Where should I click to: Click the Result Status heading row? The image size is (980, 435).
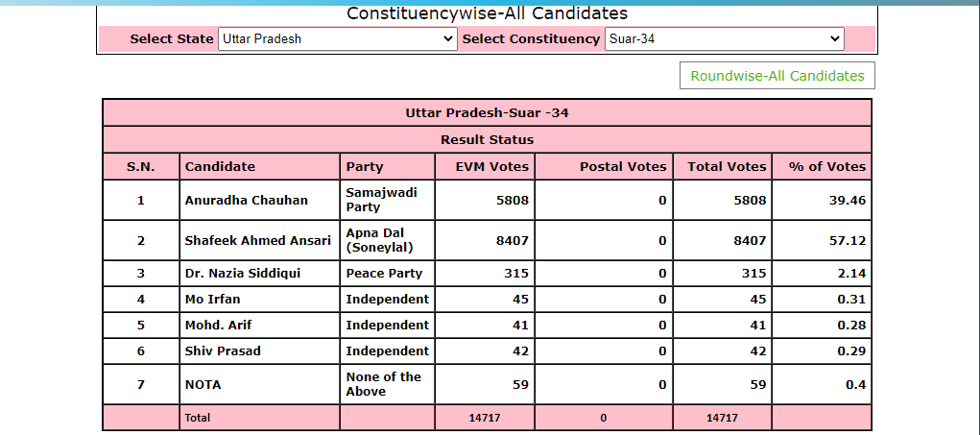(487, 140)
